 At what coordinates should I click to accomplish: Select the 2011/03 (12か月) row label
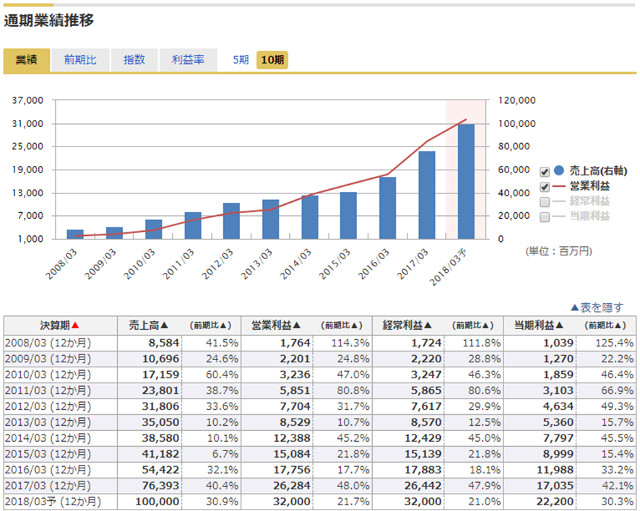tap(48, 391)
